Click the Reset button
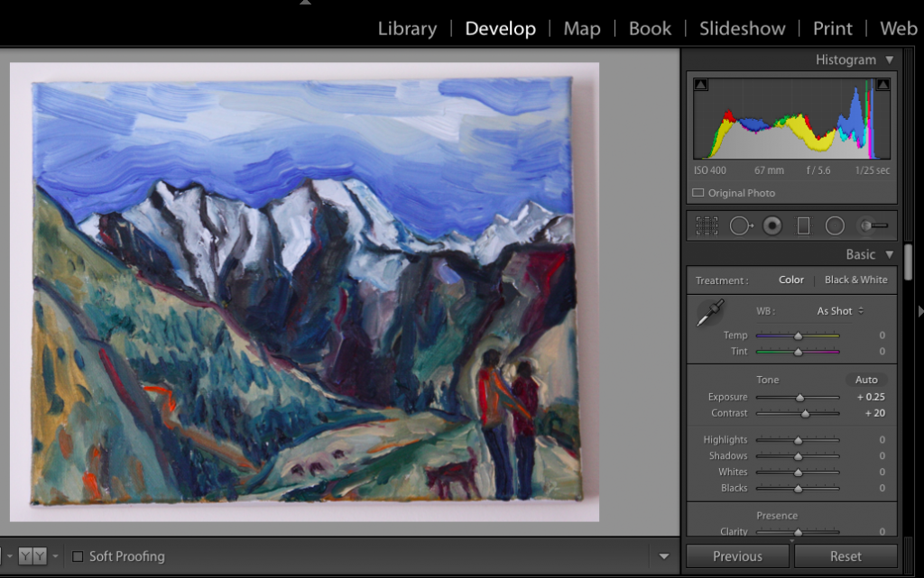 (845, 556)
